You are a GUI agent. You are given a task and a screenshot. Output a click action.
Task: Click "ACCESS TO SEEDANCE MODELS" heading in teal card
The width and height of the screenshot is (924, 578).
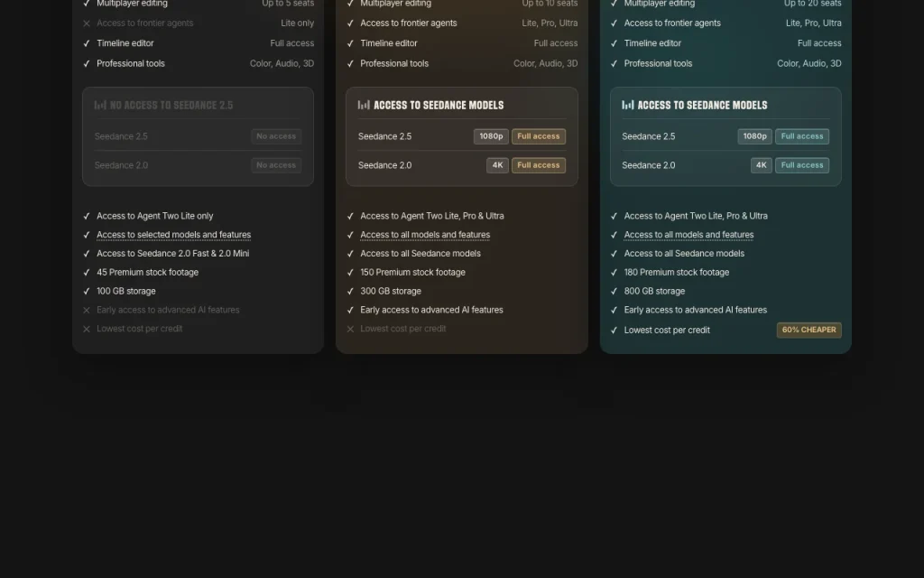[702, 105]
